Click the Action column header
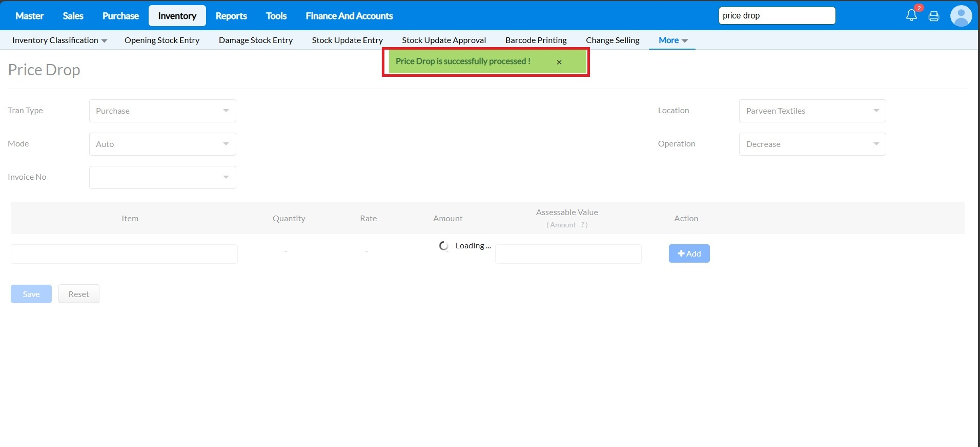Screen dimensions: 980x447 click(686, 218)
